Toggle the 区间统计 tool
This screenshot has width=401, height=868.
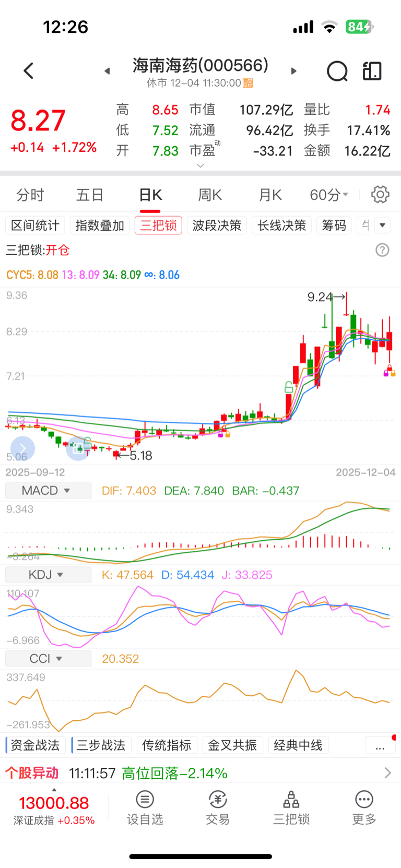pos(35,225)
